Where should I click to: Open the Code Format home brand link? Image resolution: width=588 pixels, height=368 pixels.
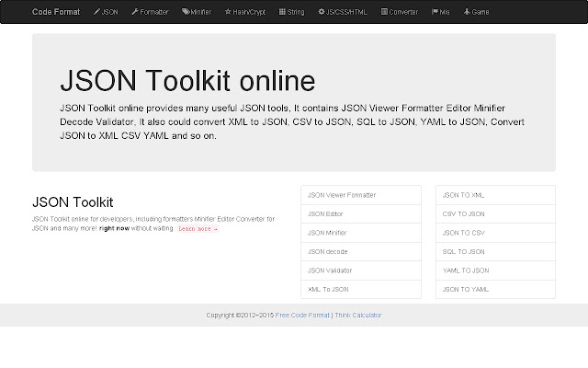click(x=56, y=13)
